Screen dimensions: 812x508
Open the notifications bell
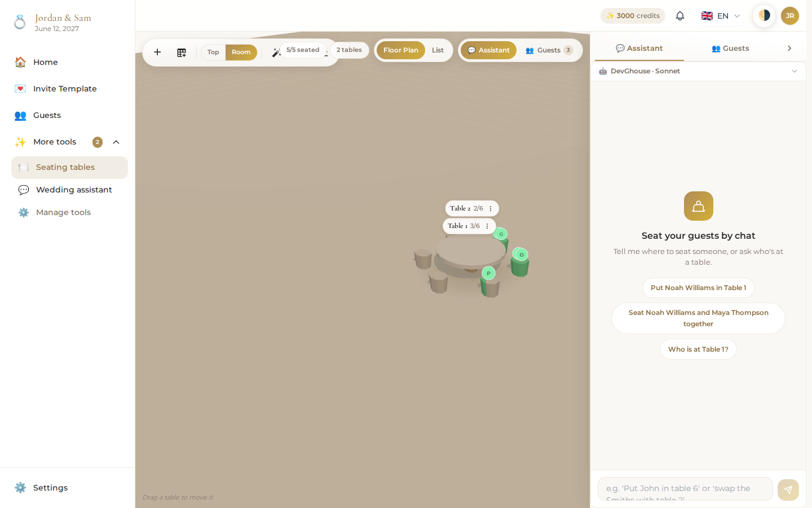coord(680,16)
